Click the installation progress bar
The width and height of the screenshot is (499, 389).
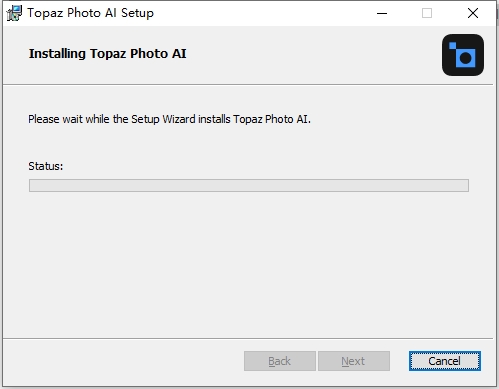(249, 185)
